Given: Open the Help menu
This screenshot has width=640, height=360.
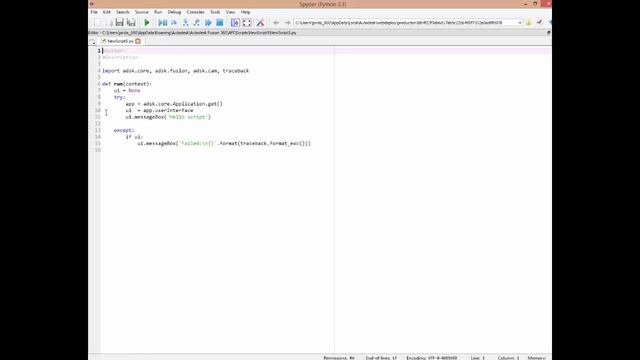Looking at the screenshot, I should tap(245, 12).
